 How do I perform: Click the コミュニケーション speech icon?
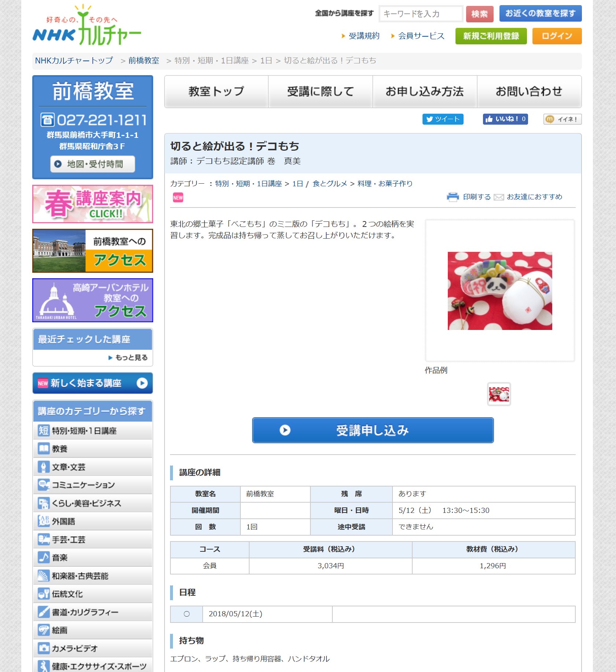[x=44, y=485]
